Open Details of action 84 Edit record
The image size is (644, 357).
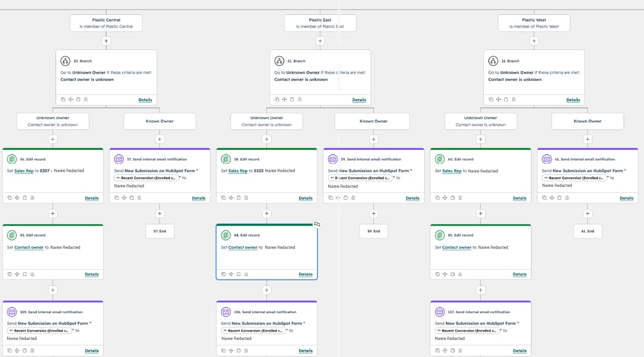(306, 274)
